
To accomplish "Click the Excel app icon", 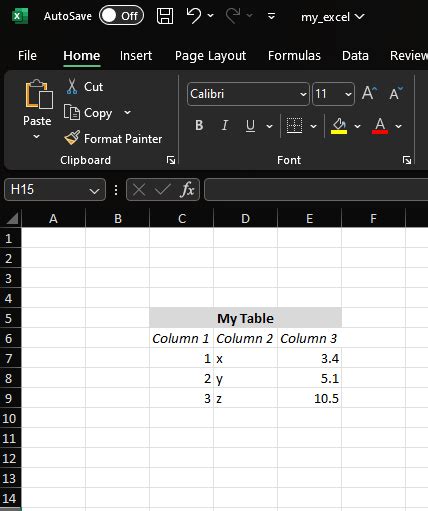I will tap(20, 16).
